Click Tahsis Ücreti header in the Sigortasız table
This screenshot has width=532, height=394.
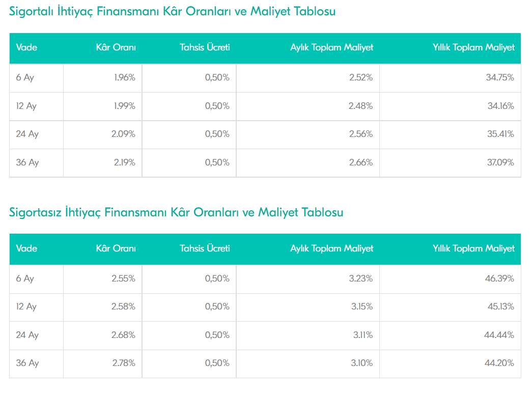pos(205,248)
